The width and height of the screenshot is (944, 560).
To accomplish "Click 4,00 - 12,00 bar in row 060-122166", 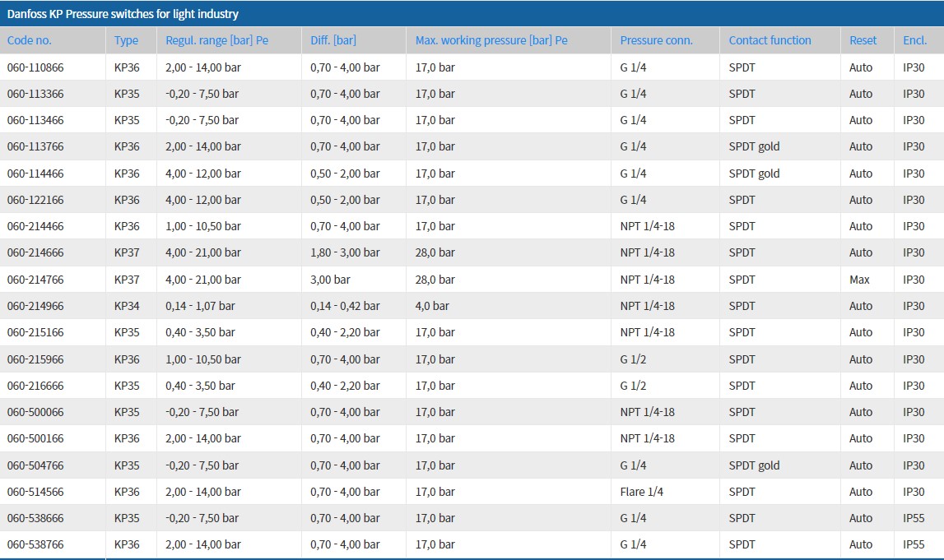I will [203, 201].
